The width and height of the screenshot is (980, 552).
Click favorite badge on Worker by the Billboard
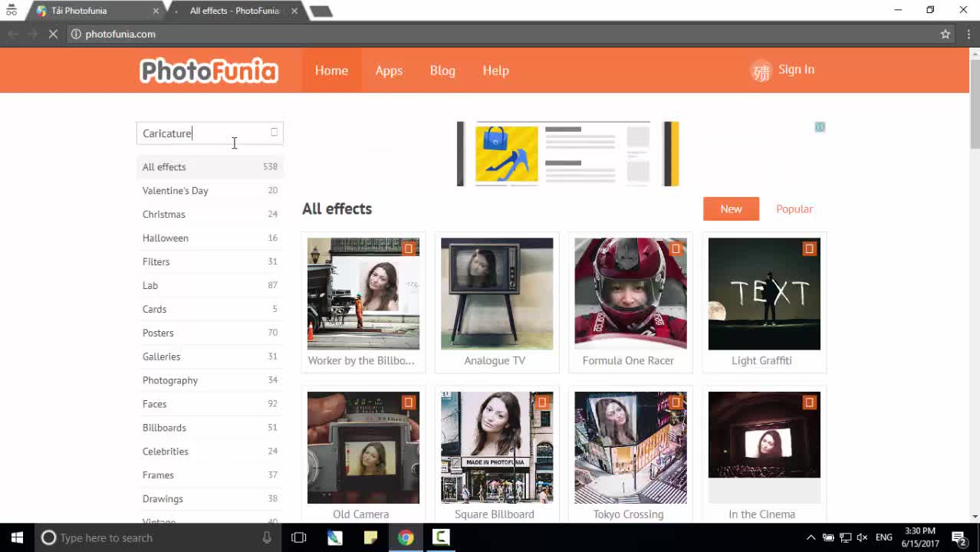coord(409,248)
